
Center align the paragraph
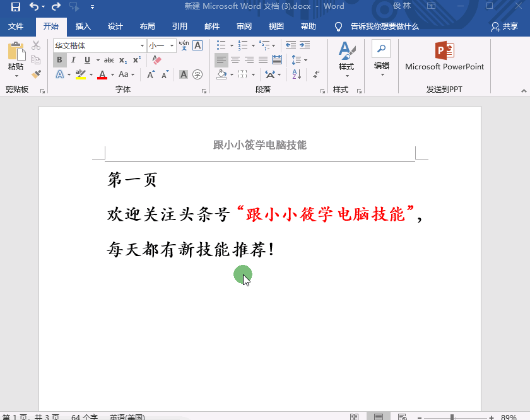coord(235,60)
